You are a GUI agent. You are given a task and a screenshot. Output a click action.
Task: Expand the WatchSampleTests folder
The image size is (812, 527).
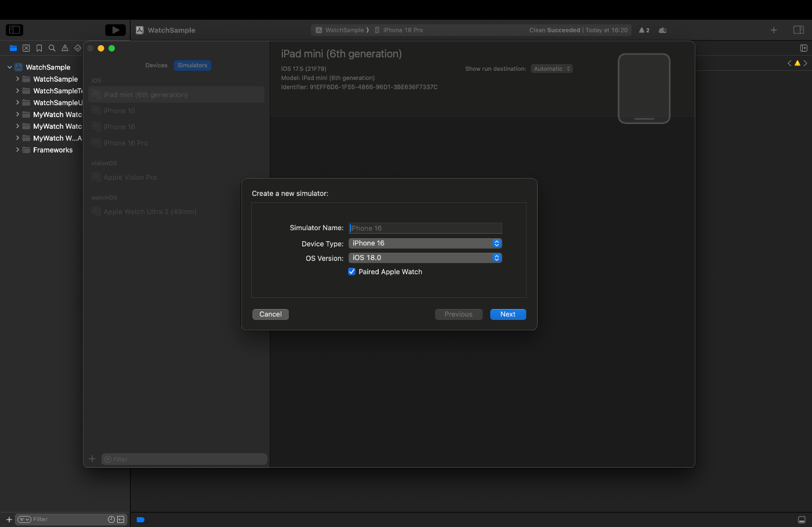tap(17, 90)
